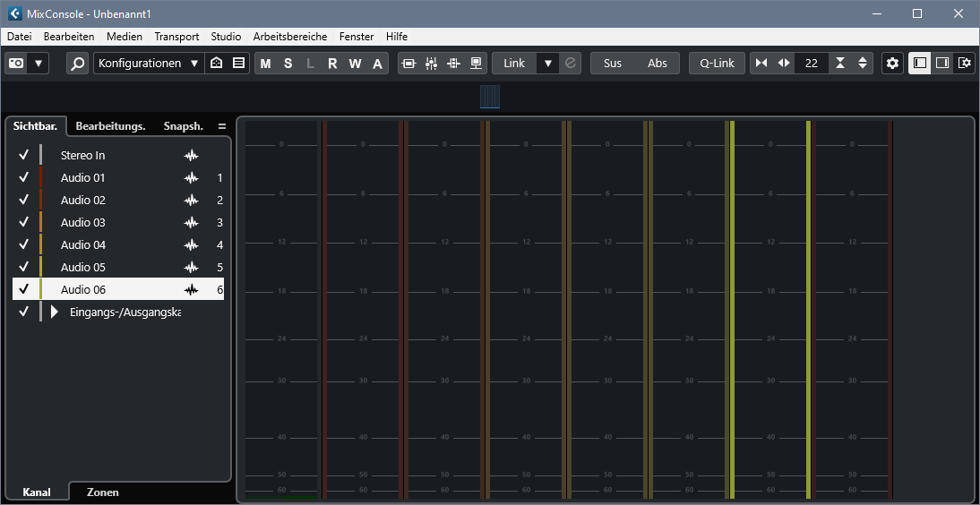
Task: Click the waveform icon beside Stereo In
Action: pyautogui.click(x=191, y=155)
